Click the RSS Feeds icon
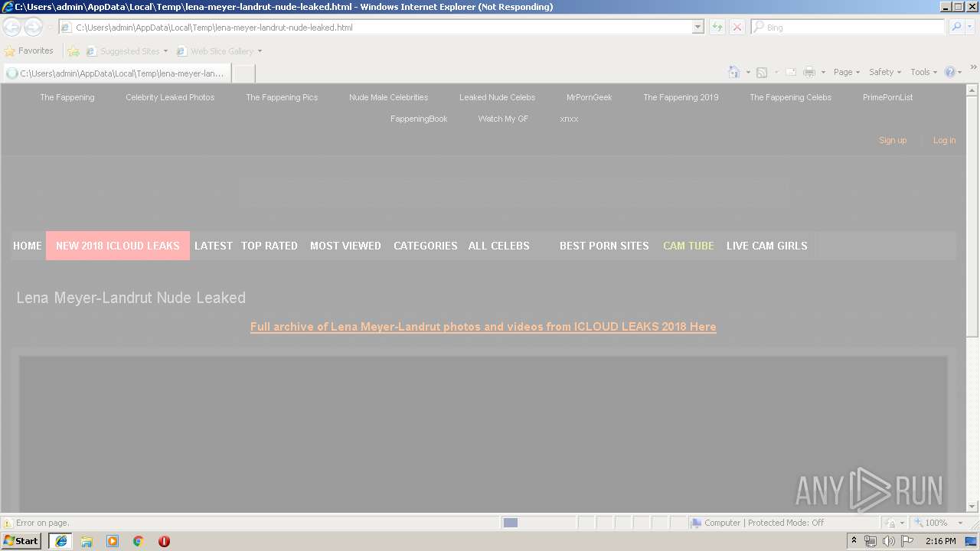Viewport: 980px width, 551px height. 762,72
